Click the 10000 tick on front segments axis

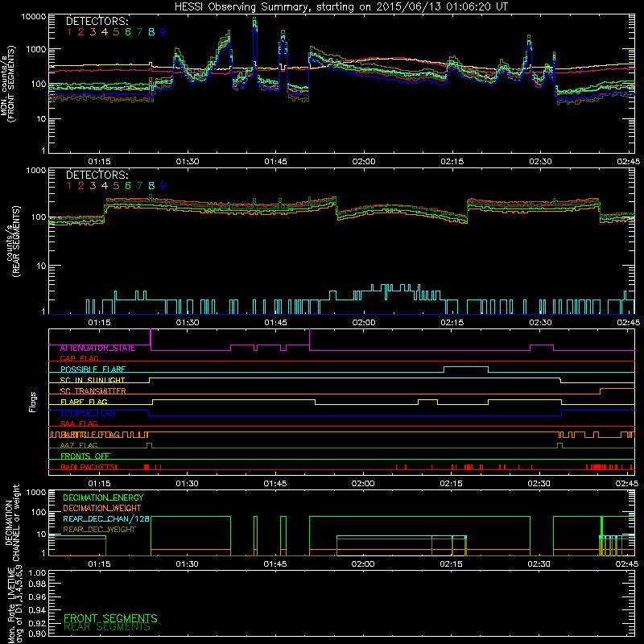click(34, 16)
